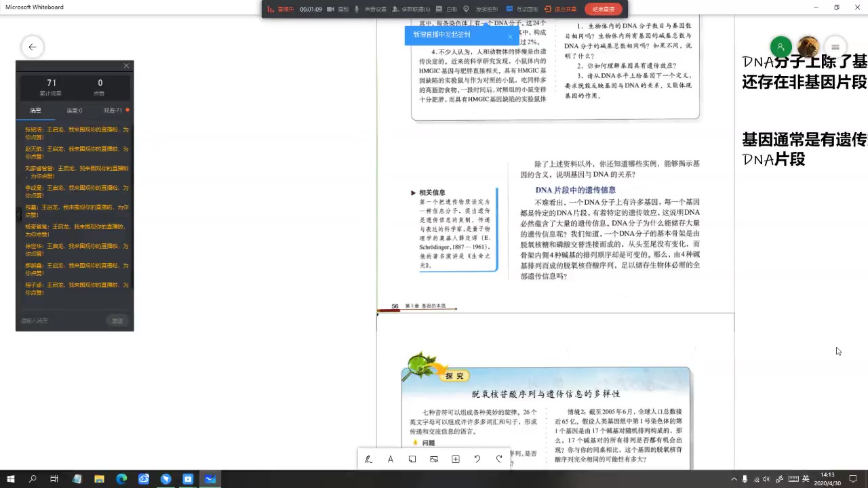This screenshot has height=488, width=868.
Task: Click the likes count 0
Action: (100, 83)
